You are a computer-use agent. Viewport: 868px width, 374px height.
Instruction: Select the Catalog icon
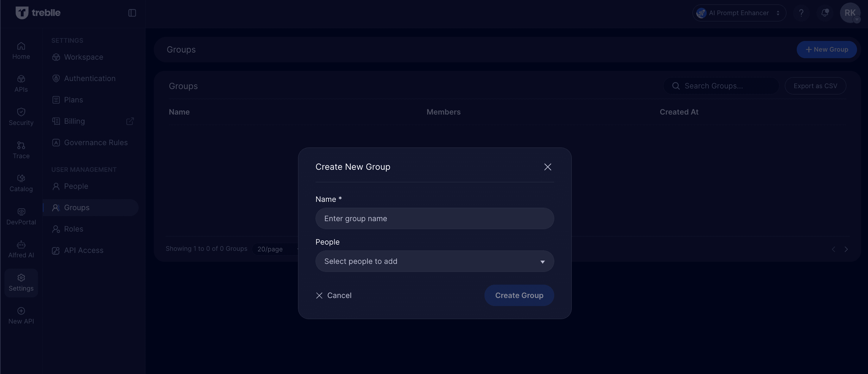point(21,183)
